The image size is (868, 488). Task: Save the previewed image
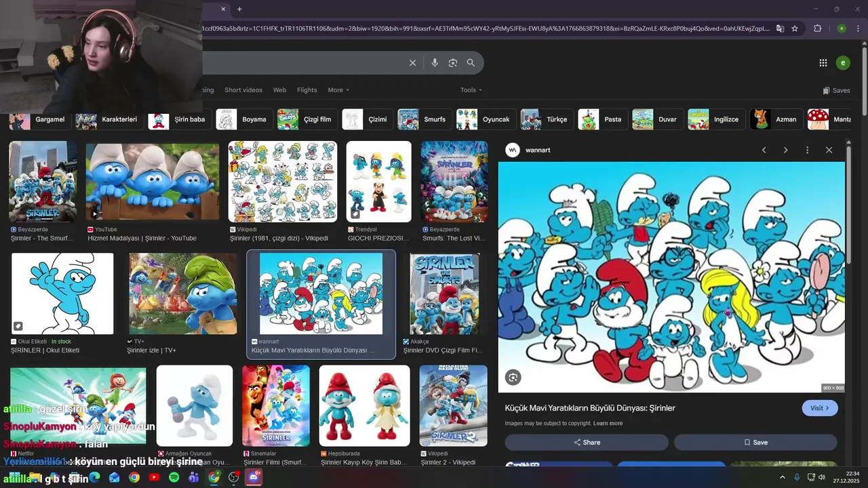click(x=755, y=443)
